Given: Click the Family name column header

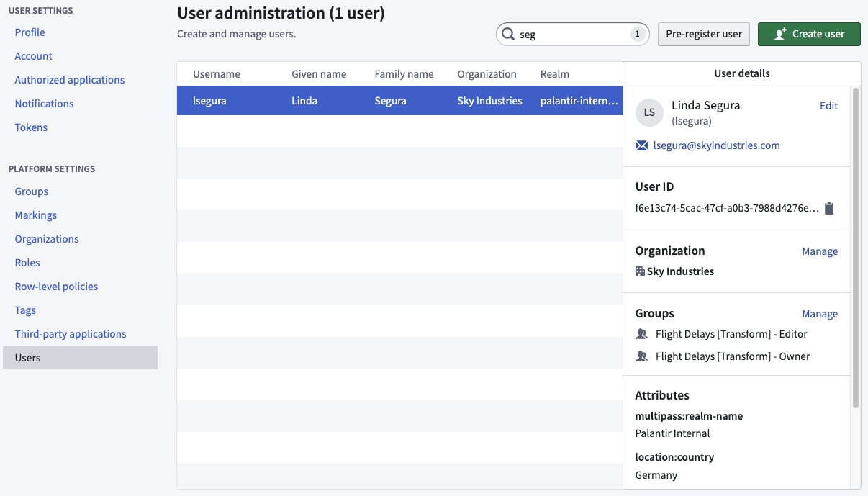Looking at the screenshot, I should coord(404,74).
